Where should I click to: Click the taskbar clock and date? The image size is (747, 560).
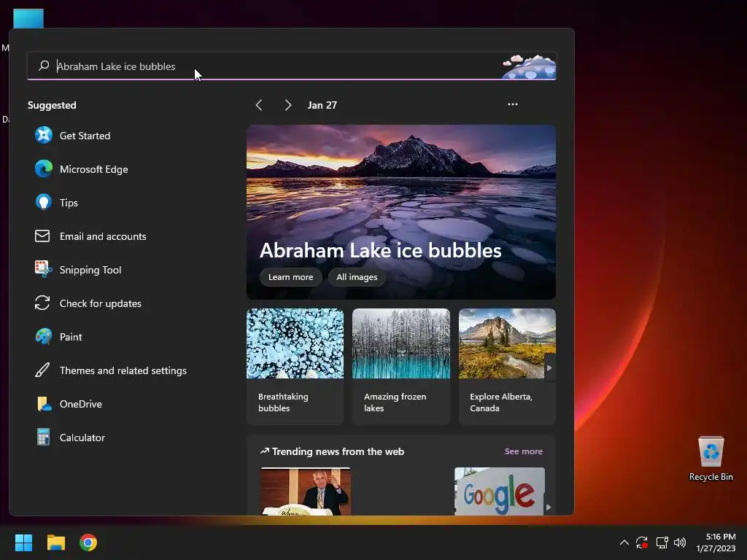pyautogui.click(x=716, y=542)
